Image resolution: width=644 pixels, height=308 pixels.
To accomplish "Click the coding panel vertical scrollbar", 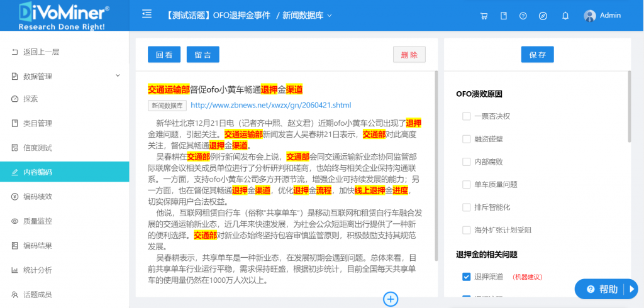I will [629, 107].
